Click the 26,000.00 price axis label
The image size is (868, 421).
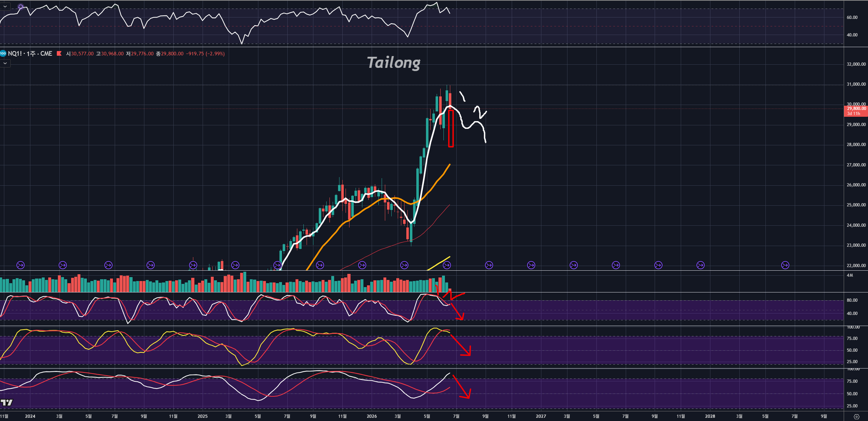click(856, 185)
